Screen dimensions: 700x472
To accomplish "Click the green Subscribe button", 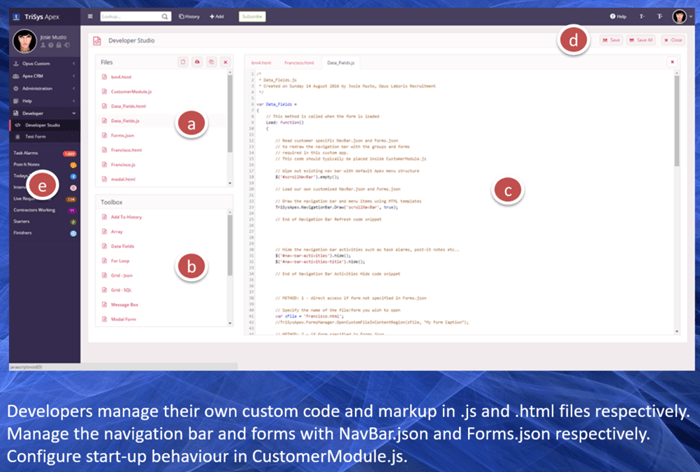I will pos(252,17).
